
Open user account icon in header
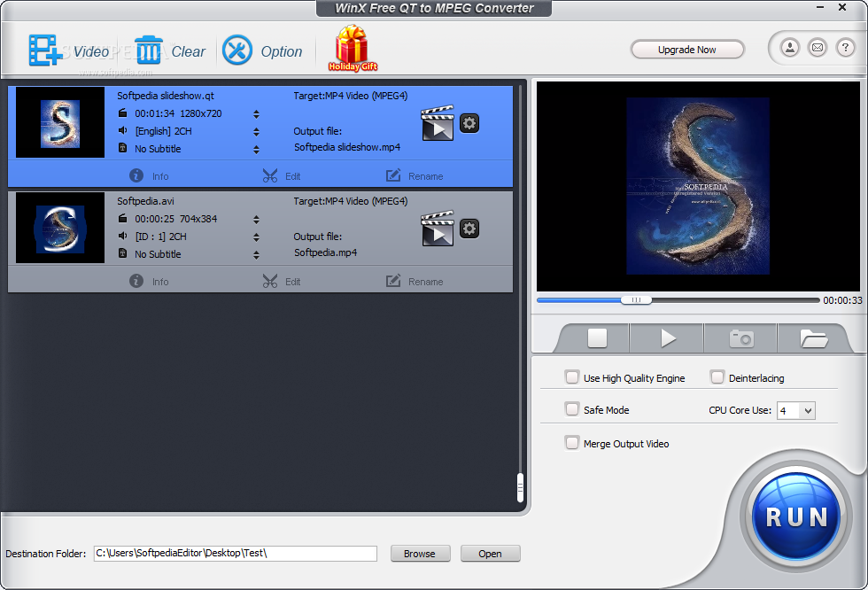[x=790, y=48]
